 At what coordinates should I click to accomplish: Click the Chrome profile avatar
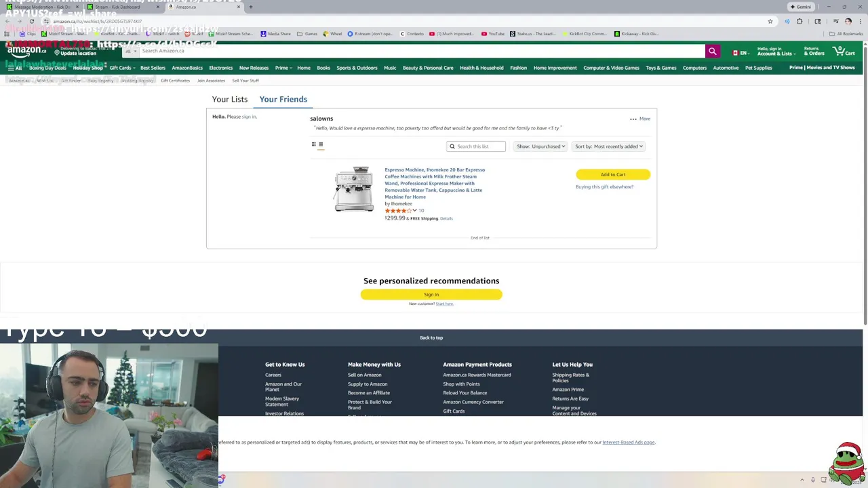[x=848, y=22]
